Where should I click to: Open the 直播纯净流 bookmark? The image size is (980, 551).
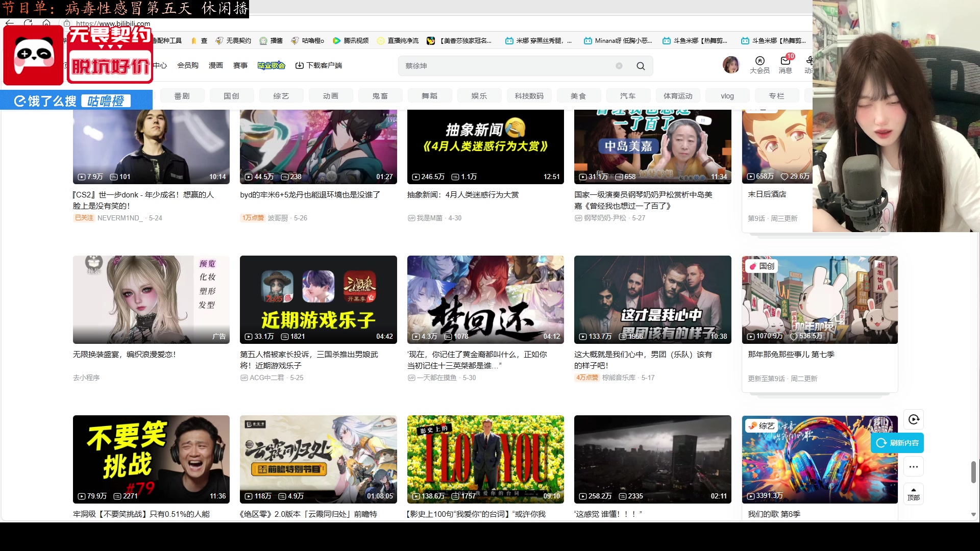398,40
